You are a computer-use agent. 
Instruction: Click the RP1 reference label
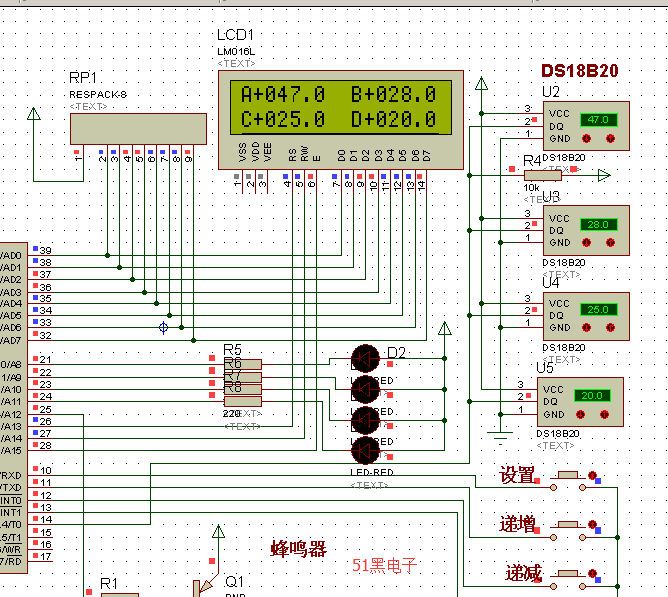click(x=83, y=78)
